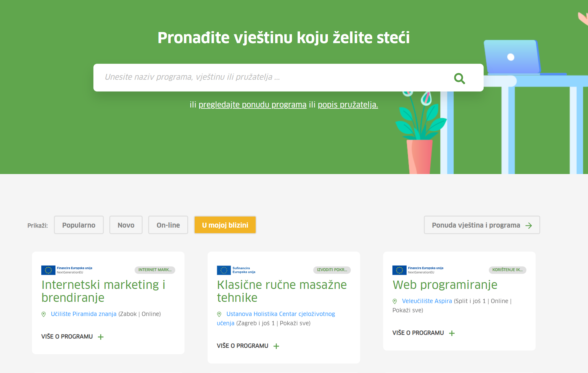
Task: Click location pin next to Učilište Piramida znanja
Action: coord(44,314)
